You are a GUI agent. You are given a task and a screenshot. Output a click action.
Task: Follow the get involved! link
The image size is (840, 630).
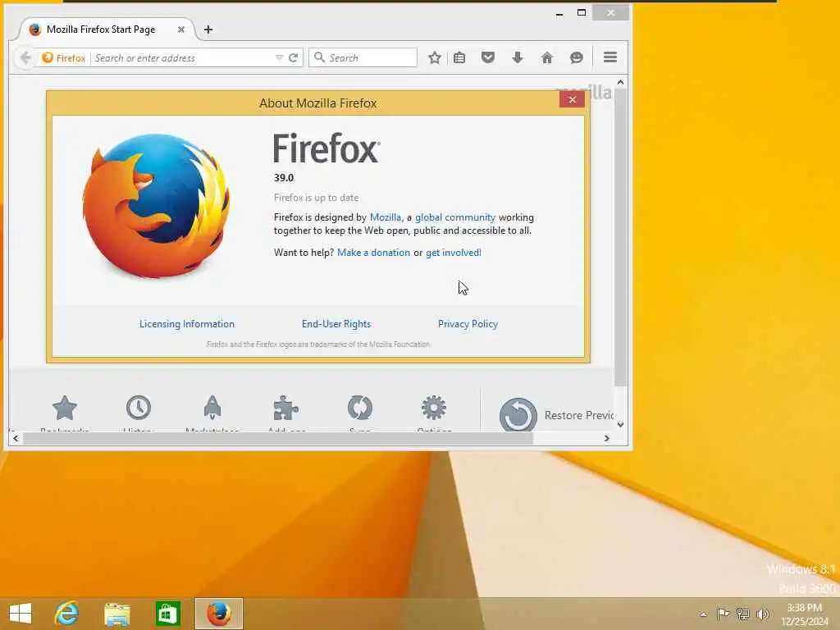click(454, 253)
